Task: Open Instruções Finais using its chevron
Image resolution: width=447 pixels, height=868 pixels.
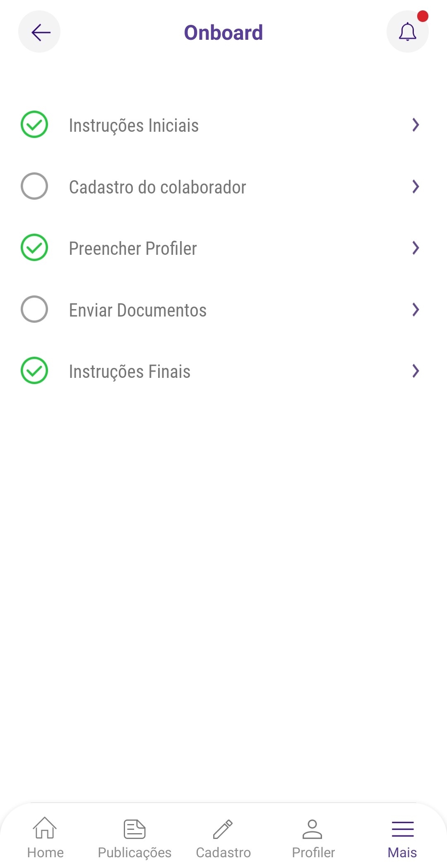Action: click(x=416, y=371)
